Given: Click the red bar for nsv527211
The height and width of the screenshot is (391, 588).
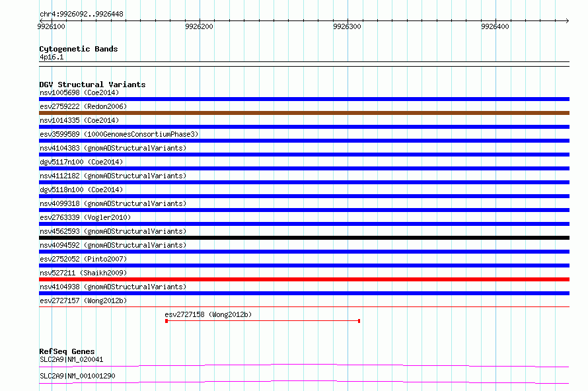Looking at the screenshot, I should [x=304, y=279].
